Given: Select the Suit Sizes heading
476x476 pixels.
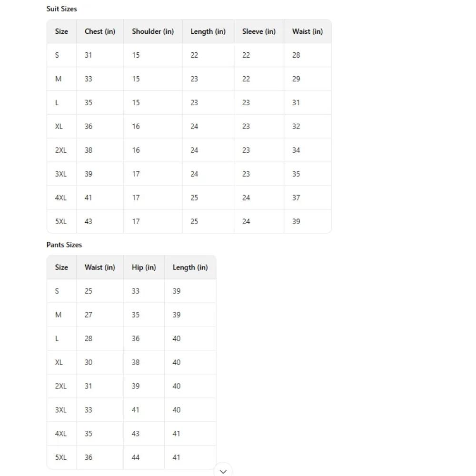Looking at the screenshot, I should pyautogui.click(x=61, y=9).
